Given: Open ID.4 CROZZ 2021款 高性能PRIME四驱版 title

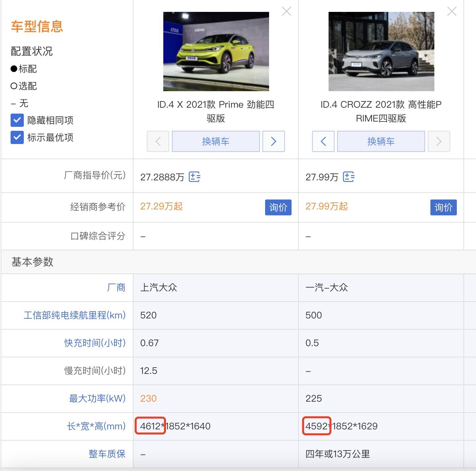Looking at the screenshot, I should coord(381,111).
